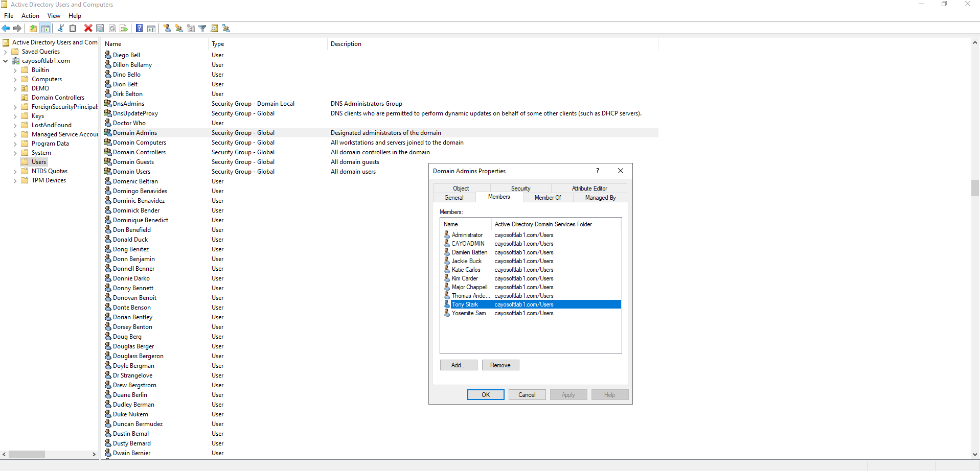Click the blue Help question mark icon
Viewport: 980px width, 471px height.
[x=139, y=29]
